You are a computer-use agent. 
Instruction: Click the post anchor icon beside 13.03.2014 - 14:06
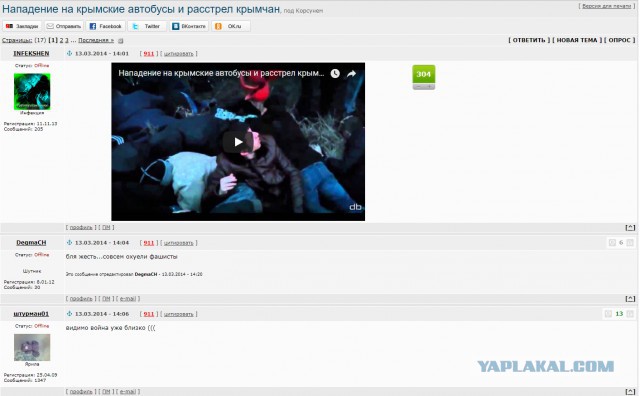[x=69, y=314]
